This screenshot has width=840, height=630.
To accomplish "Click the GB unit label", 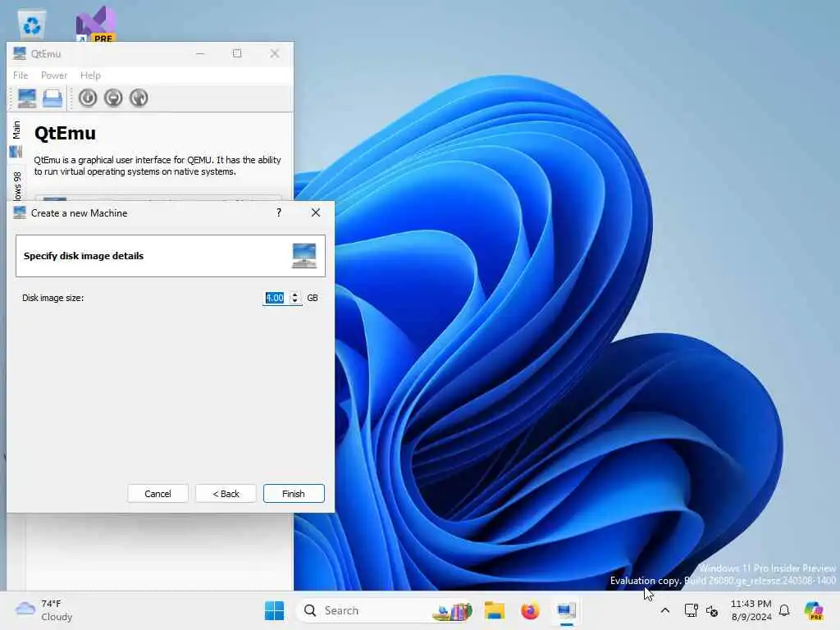I will (x=313, y=298).
